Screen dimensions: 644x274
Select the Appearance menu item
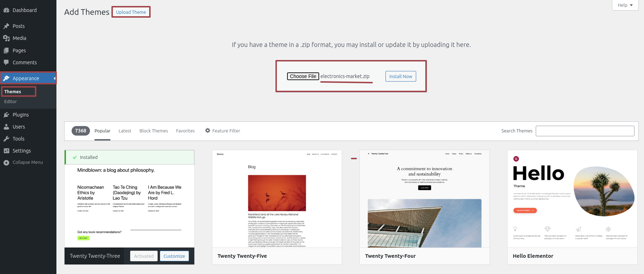[x=28, y=78]
